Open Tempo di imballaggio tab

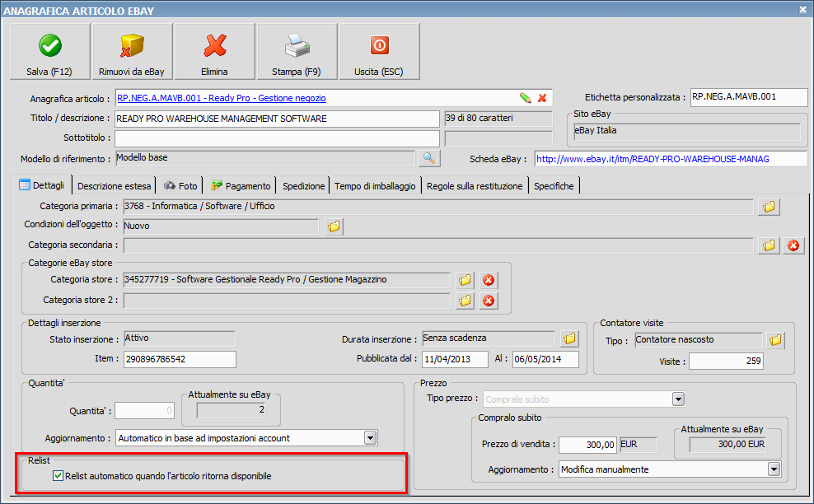click(x=375, y=186)
